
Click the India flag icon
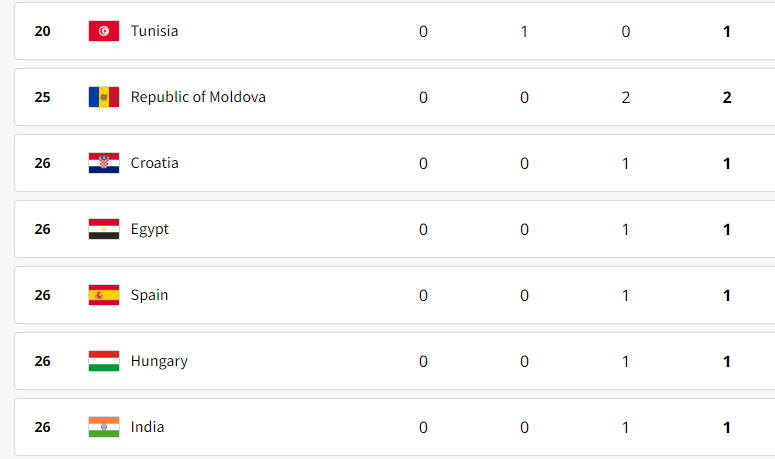click(x=104, y=427)
